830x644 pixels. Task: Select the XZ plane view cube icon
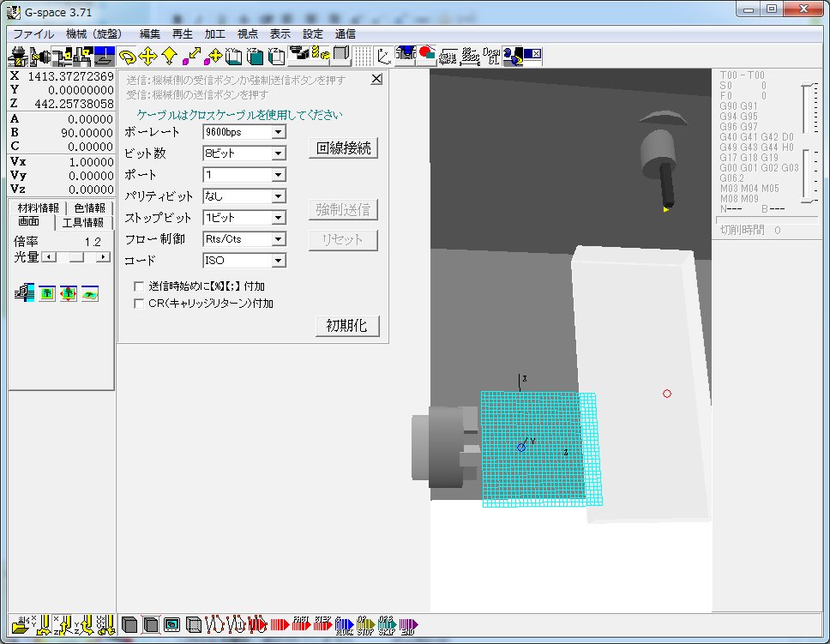(255, 57)
